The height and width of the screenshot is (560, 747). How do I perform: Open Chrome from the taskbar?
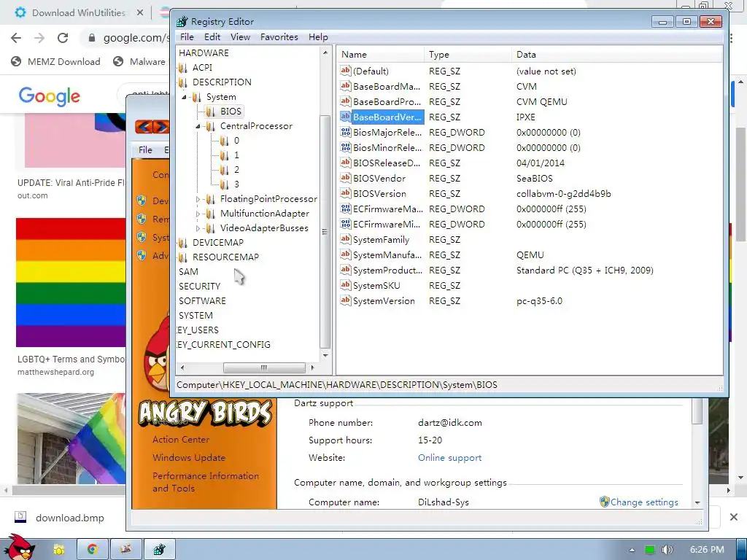point(92,549)
